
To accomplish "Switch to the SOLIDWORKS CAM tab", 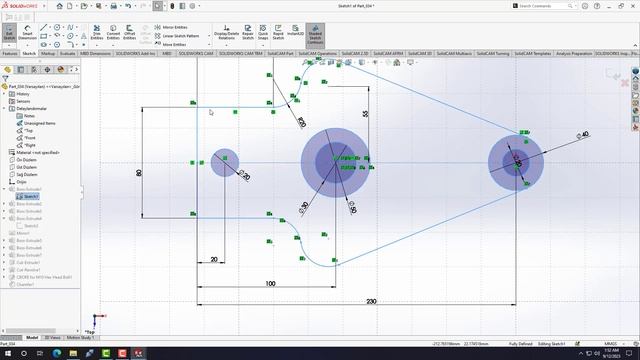I will [x=196, y=53].
